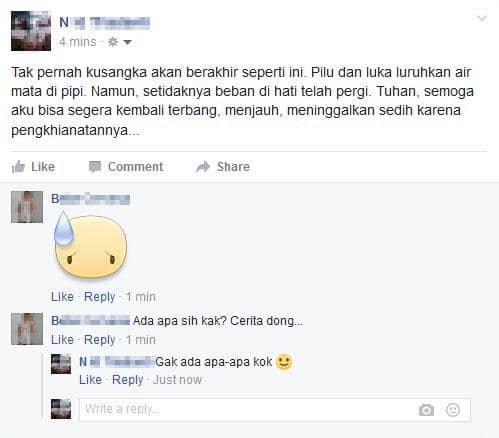The width and height of the screenshot is (499, 438).
Task: Click the sweating sad face sticker
Action: pos(90,245)
